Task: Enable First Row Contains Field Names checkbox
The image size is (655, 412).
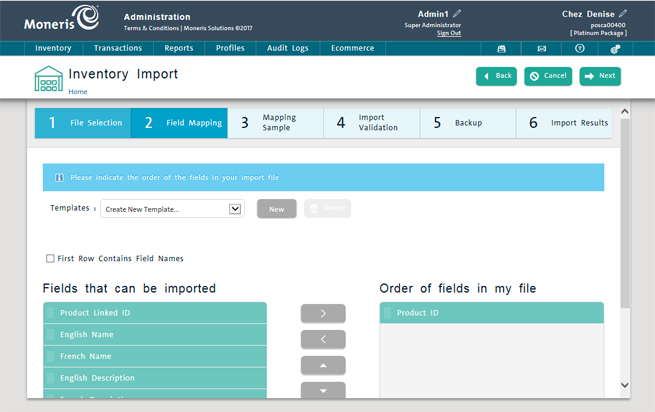Action: click(50, 258)
